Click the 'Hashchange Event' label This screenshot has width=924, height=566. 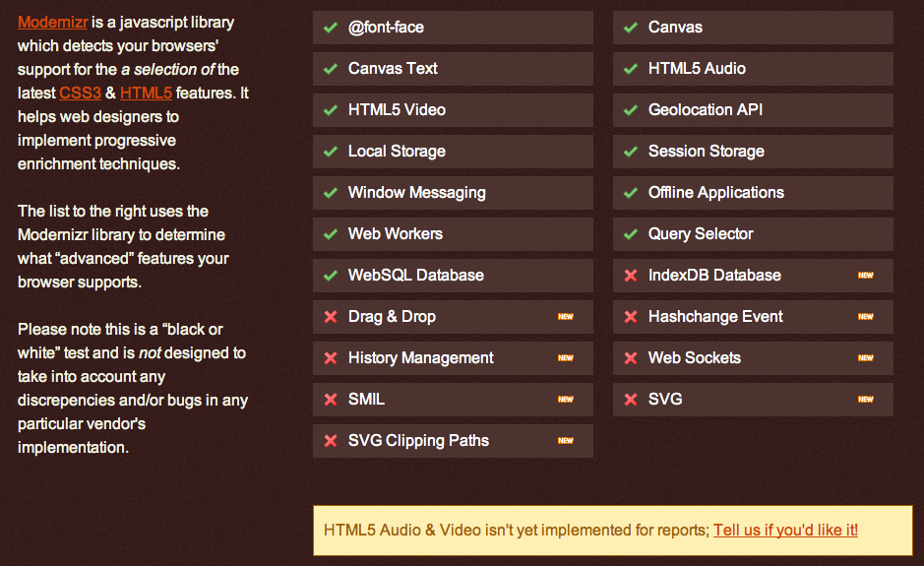tap(715, 317)
